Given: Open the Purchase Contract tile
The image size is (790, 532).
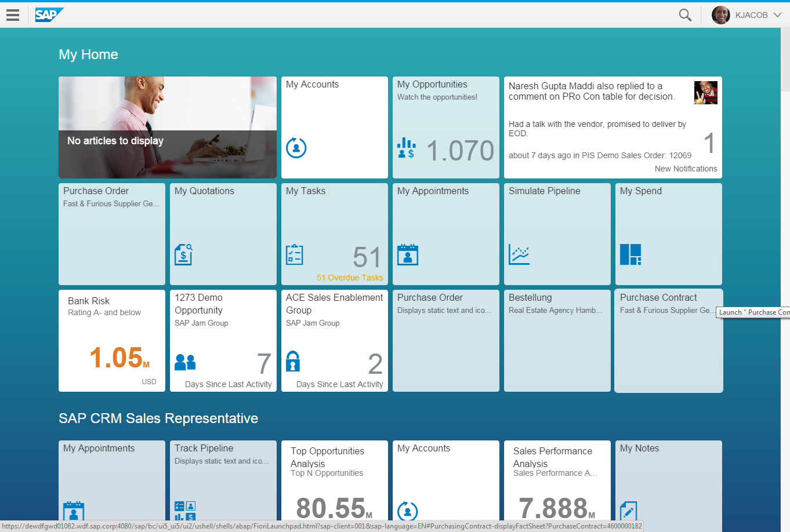Looking at the screenshot, I should pos(668,348).
